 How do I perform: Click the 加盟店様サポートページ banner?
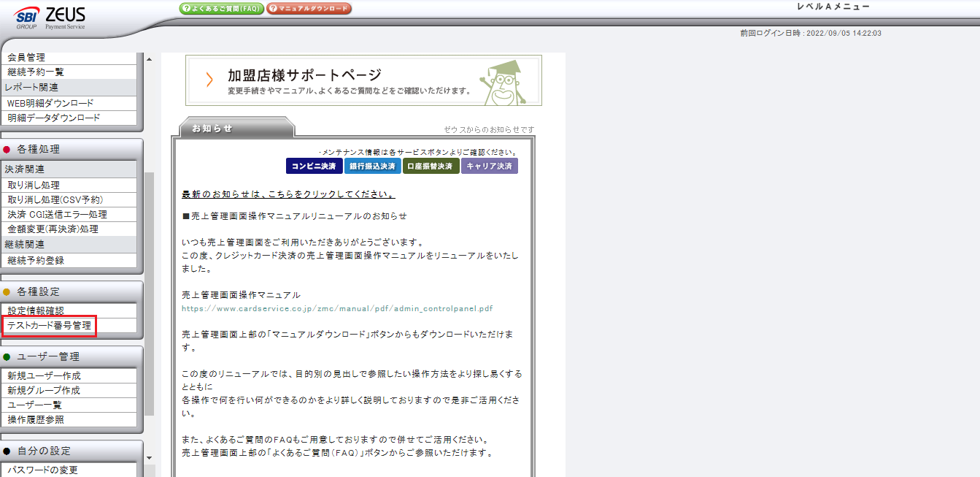[363, 80]
